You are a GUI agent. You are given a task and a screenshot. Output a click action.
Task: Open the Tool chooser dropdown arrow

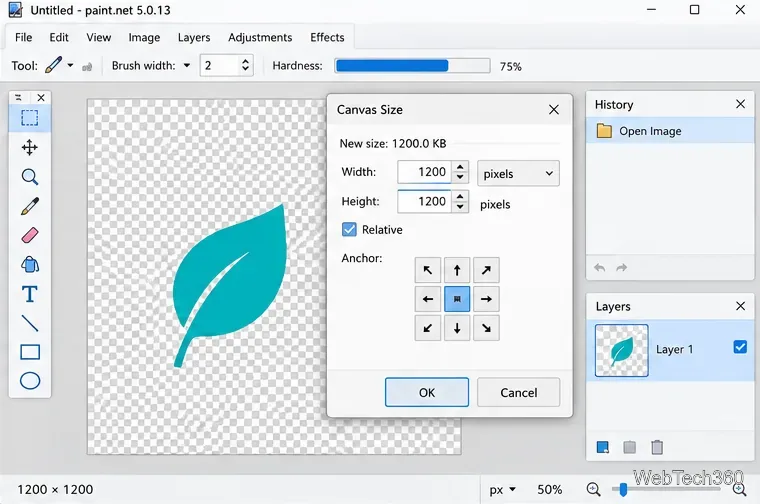pyautogui.click(x=70, y=65)
